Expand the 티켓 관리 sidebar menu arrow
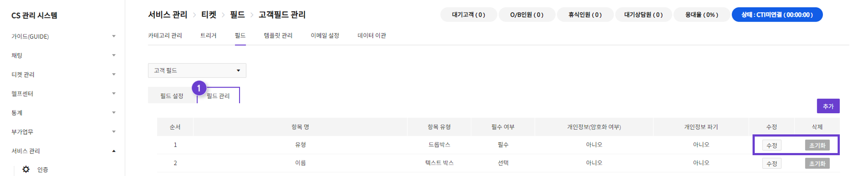This screenshot has height=176, width=868. (x=114, y=75)
